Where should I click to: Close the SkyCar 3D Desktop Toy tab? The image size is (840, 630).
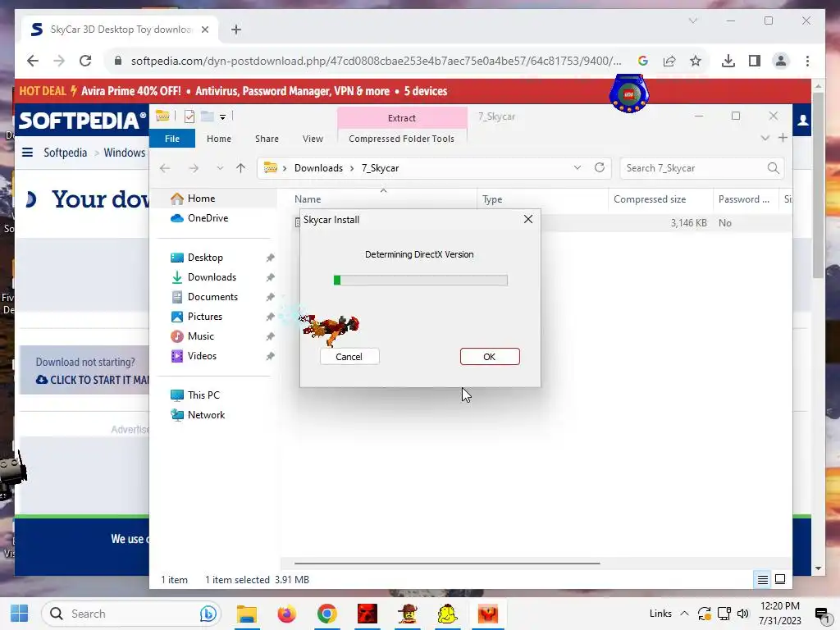(x=204, y=30)
